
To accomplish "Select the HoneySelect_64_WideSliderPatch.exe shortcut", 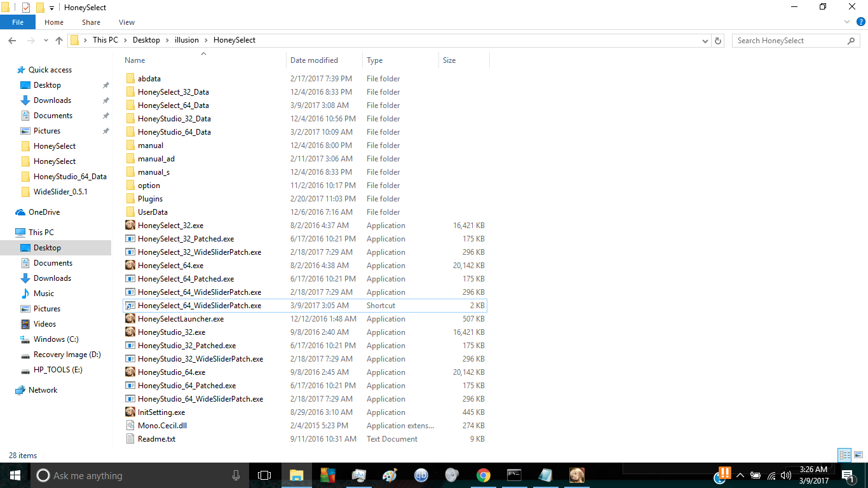I will [305, 306].
